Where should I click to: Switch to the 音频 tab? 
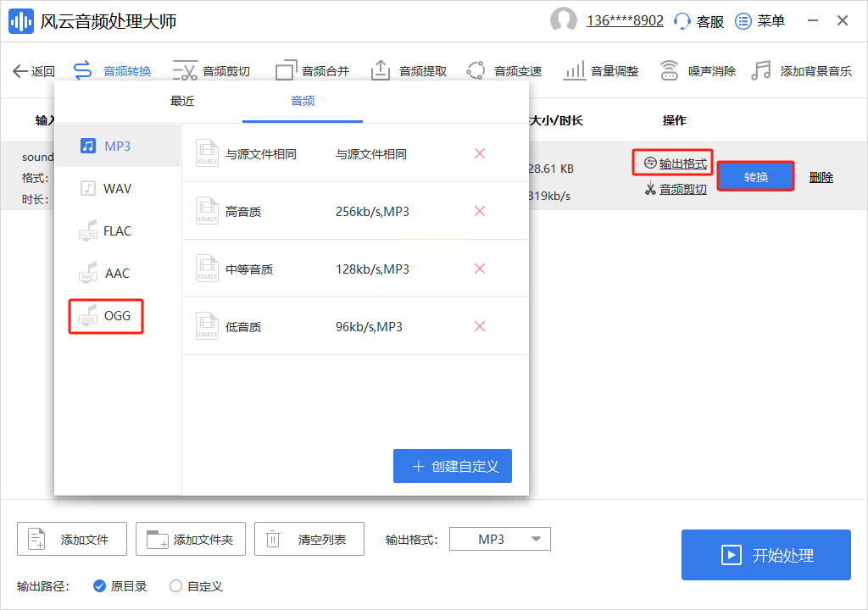[x=303, y=101]
